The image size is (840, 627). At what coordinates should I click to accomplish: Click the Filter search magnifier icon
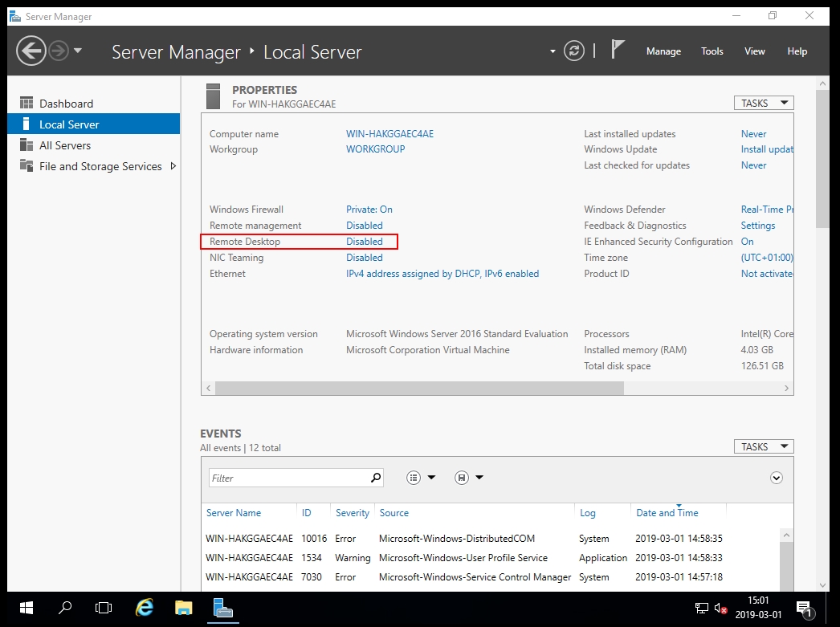click(376, 477)
